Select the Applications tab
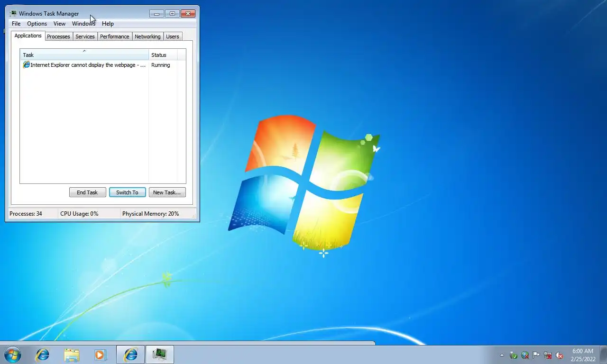Viewport: 607px width, 364px height. click(28, 36)
